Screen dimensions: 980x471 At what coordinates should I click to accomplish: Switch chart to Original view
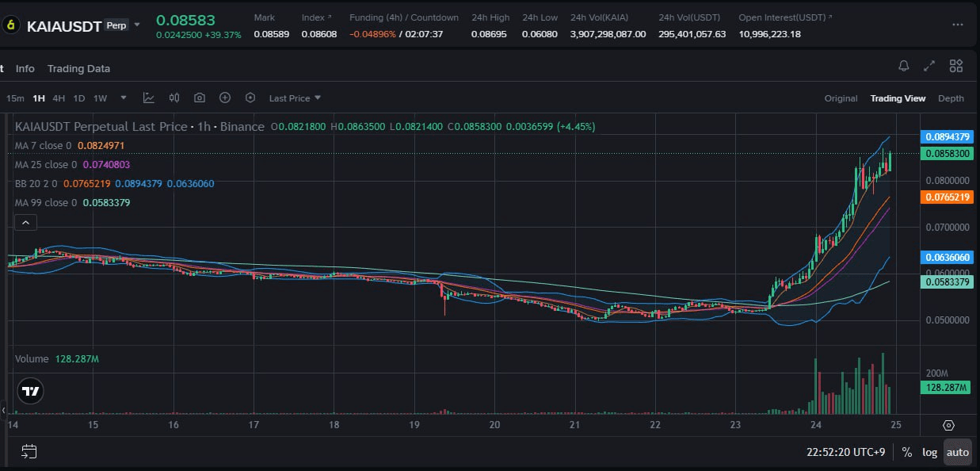coord(841,98)
